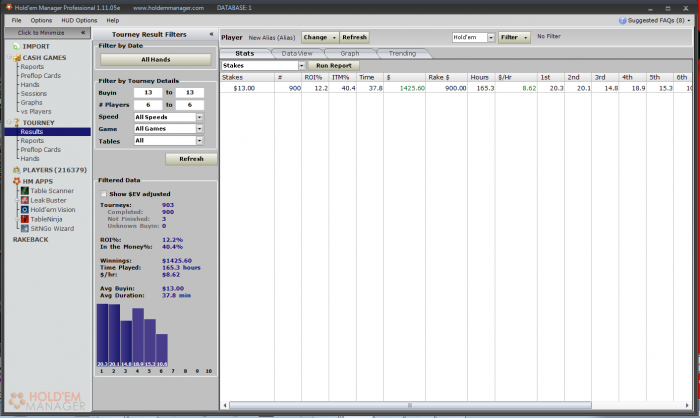
Task: Collapse the Cash Games tree node
Action: 9,57
